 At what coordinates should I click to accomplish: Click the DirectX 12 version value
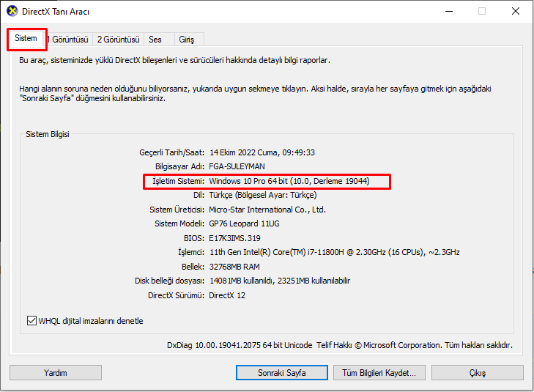click(x=227, y=295)
